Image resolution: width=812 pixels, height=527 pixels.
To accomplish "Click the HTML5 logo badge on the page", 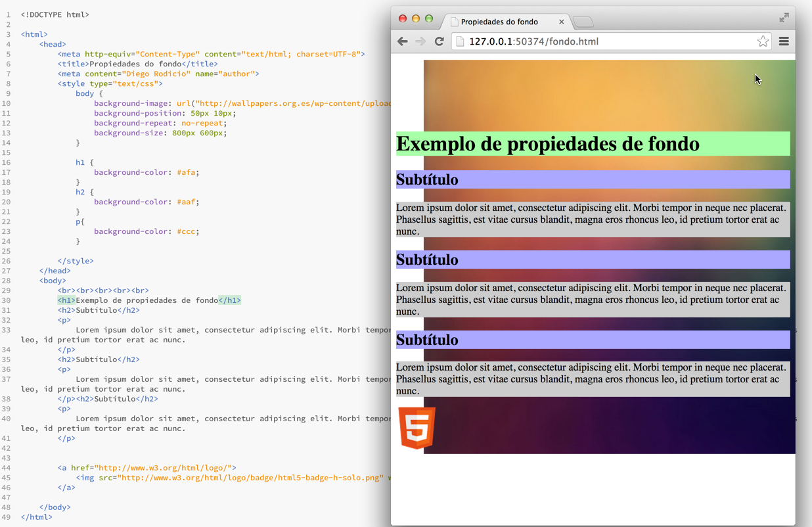I will (x=417, y=428).
